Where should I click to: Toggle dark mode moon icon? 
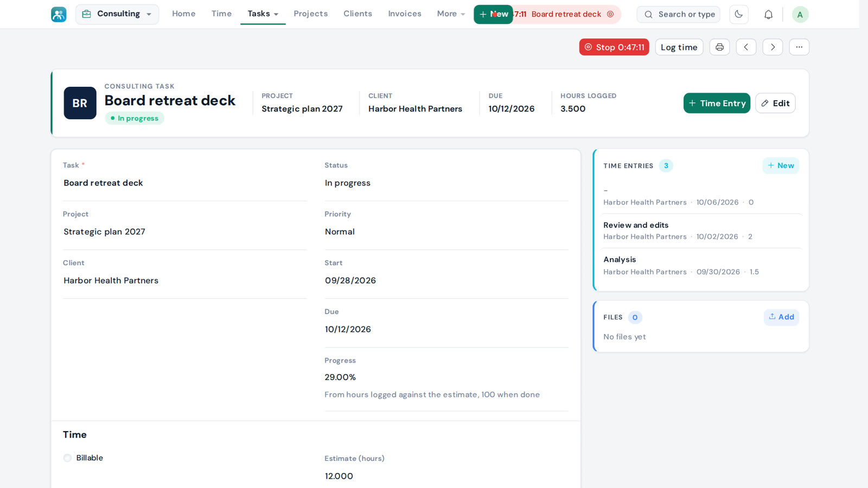pyautogui.click(x=738, y=14)
